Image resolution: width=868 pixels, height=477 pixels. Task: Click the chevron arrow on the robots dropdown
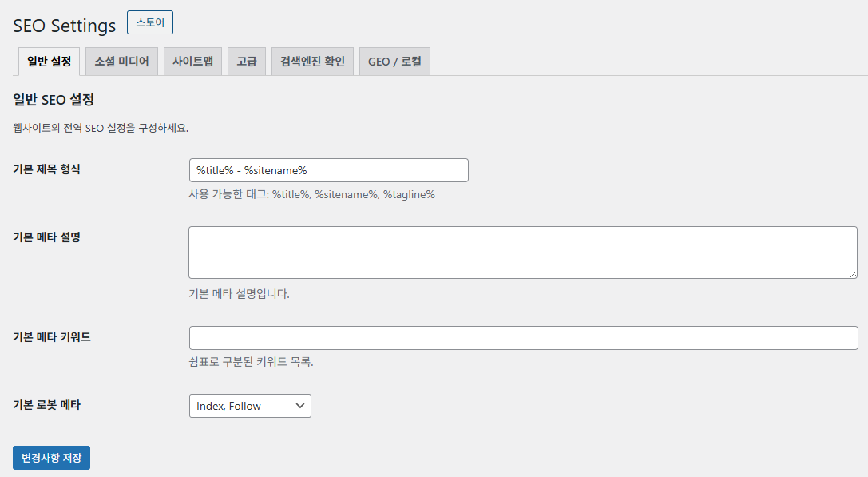300,406
